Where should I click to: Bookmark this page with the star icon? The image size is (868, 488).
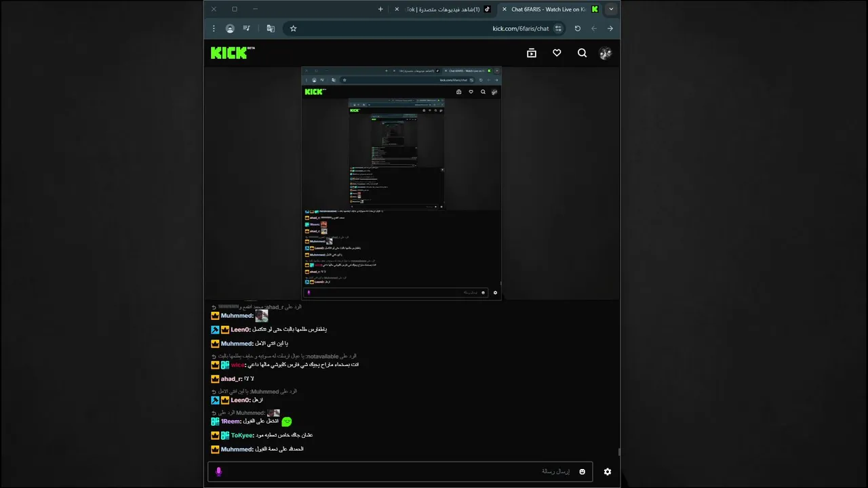coord(293,28)
